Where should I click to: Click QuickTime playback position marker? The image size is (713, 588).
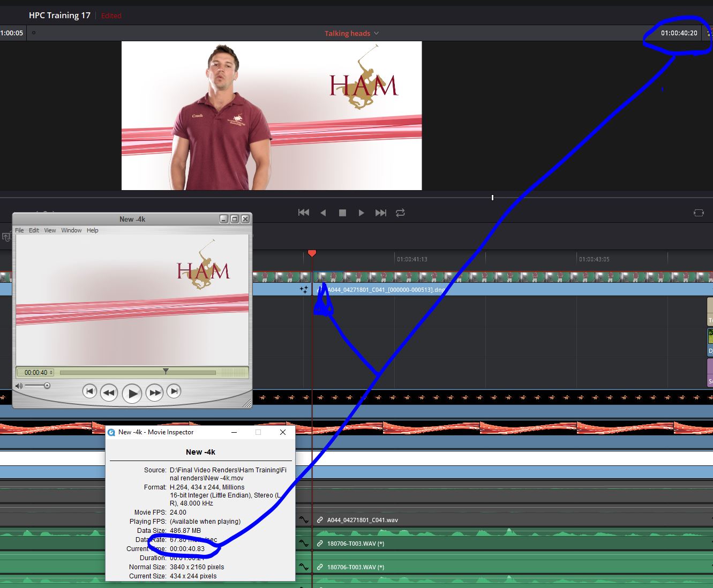click(166, 371)
